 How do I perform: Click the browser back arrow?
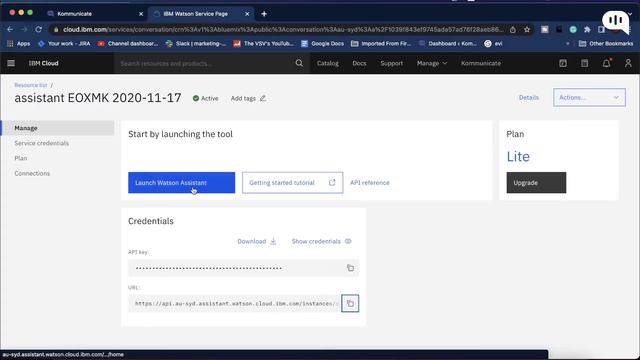(x=10, y=29)
